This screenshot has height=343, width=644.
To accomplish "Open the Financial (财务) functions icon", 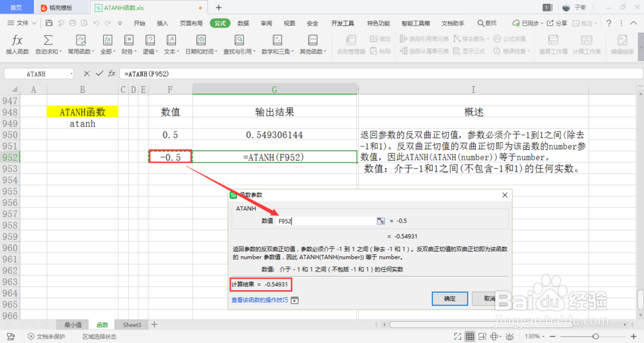I will pyautogui.click(x=129, y=40).
